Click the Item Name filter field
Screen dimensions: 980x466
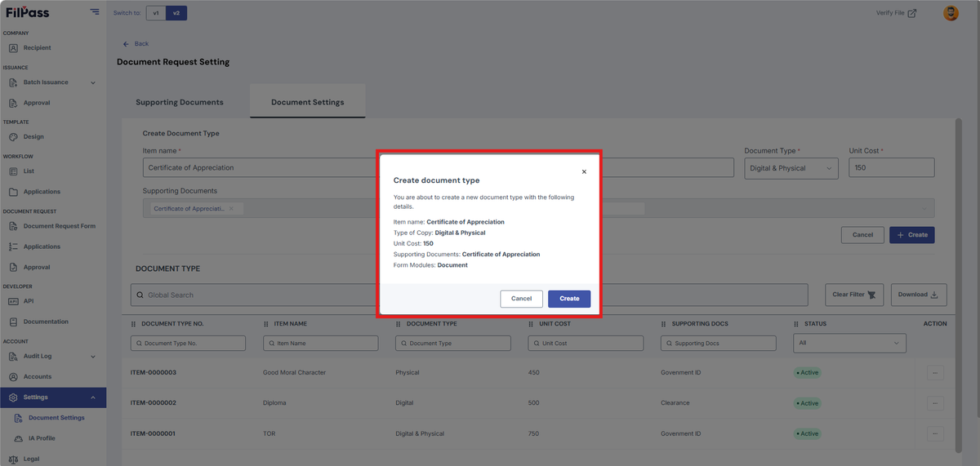pos(321,344)
